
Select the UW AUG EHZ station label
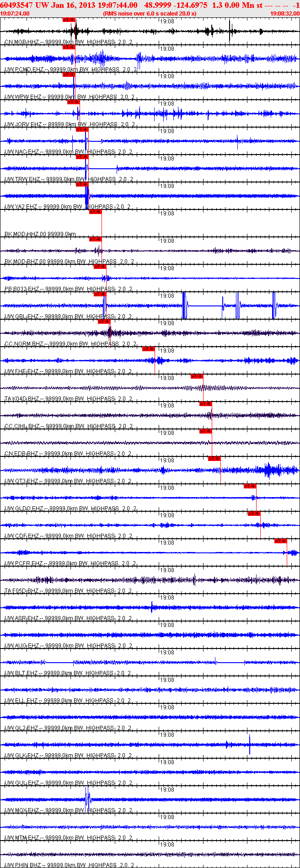pos(69,646)
